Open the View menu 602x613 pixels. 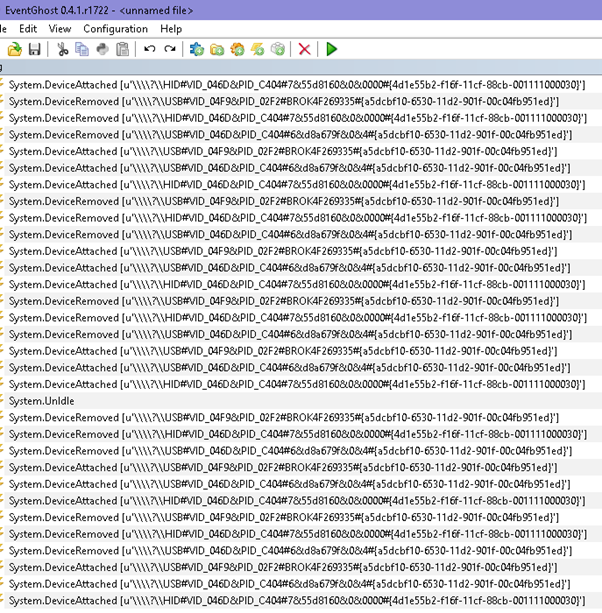(x=60, y=29)
